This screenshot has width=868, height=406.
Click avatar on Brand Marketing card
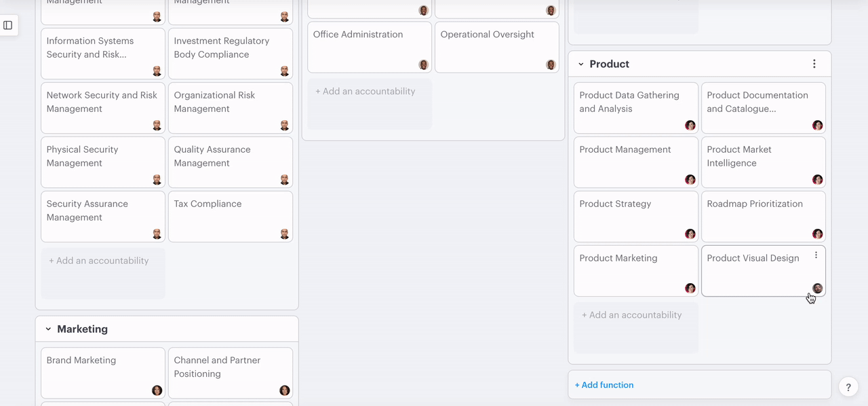click(x=157, y=390)
